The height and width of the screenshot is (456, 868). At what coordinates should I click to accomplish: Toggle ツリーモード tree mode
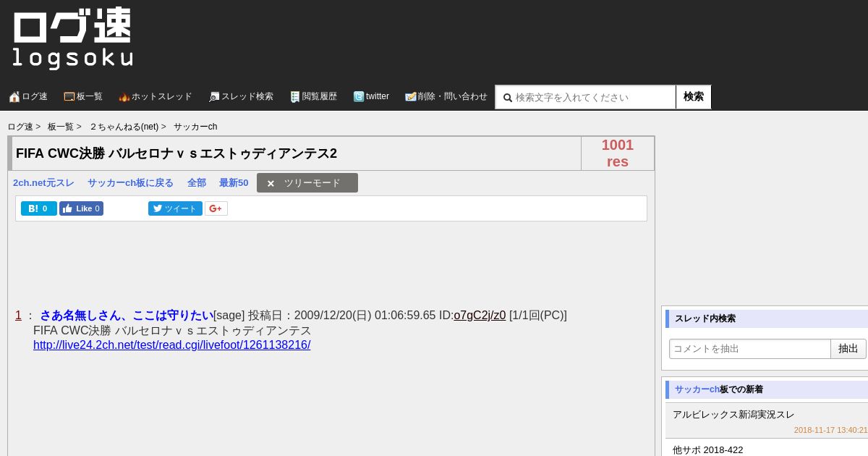pos(307,183)
